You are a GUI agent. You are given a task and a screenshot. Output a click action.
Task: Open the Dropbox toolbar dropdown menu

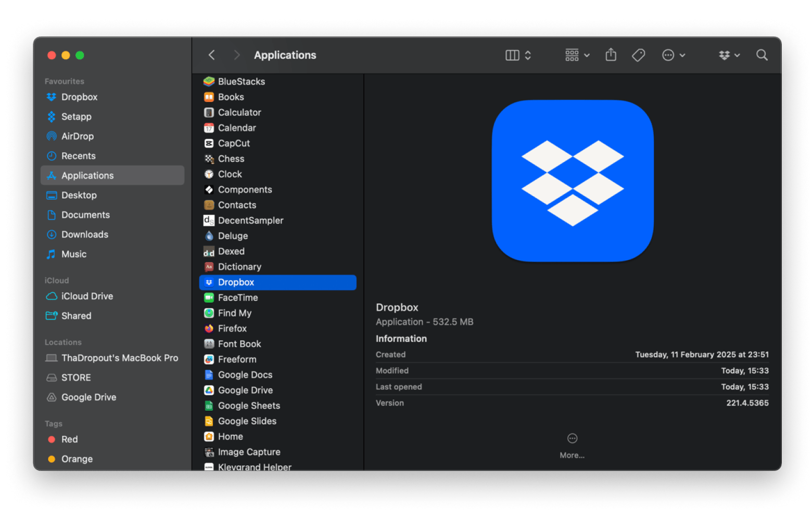(x=729, y=55)
